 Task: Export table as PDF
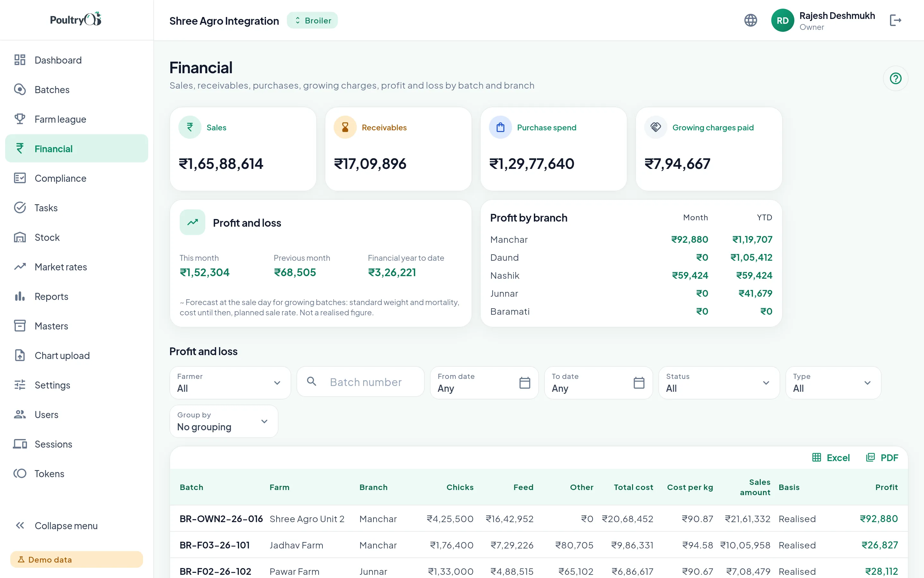[x=882, y=458]
